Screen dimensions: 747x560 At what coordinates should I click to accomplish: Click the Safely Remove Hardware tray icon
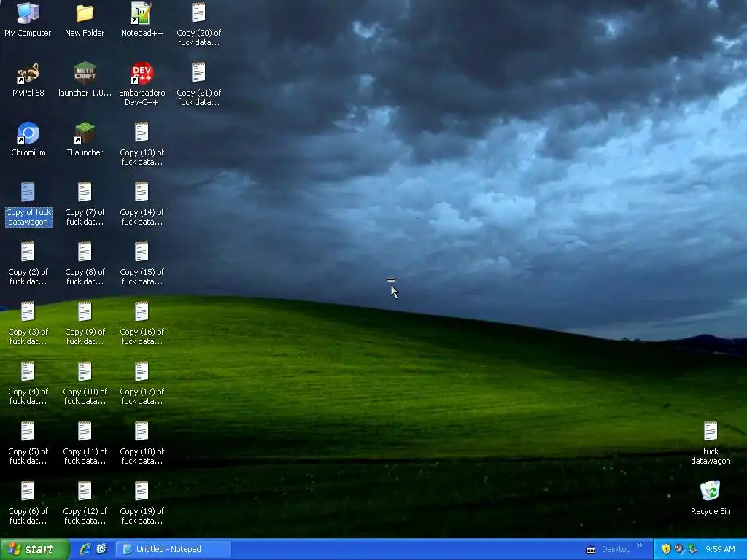(692, 549)
